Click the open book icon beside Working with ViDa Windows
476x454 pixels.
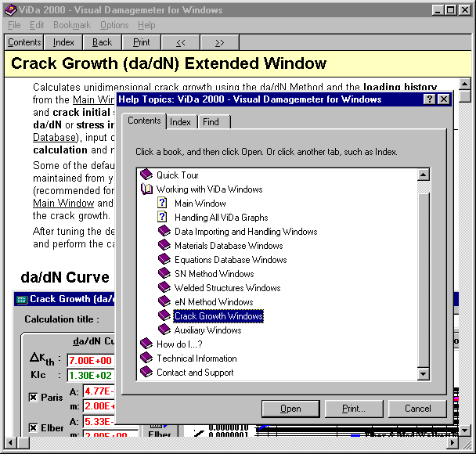click(x=146, y=189)
